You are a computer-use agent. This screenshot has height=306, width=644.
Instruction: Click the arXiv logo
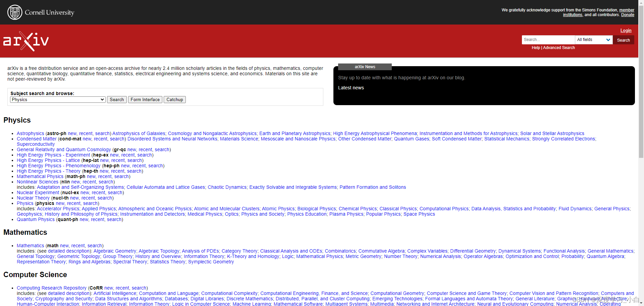coord(26,41)
